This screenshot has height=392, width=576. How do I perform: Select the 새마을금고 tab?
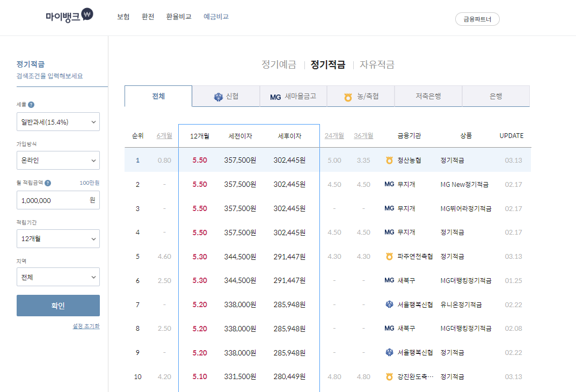point(293,96)
